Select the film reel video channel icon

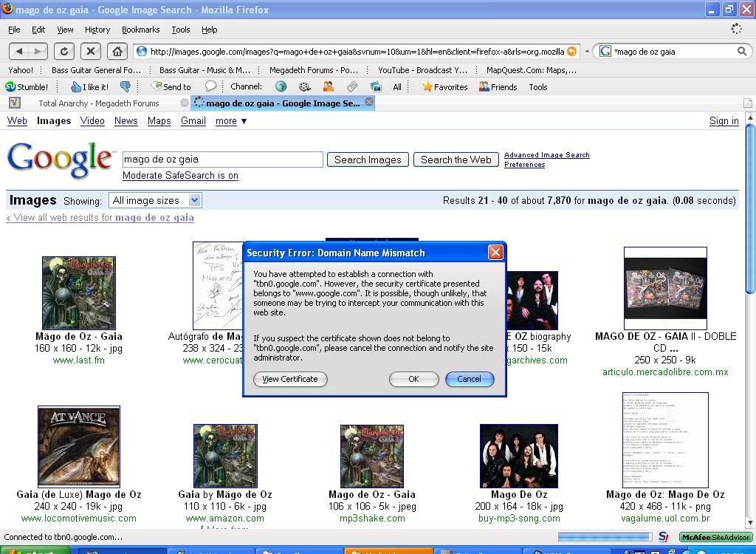click(305, 87)
